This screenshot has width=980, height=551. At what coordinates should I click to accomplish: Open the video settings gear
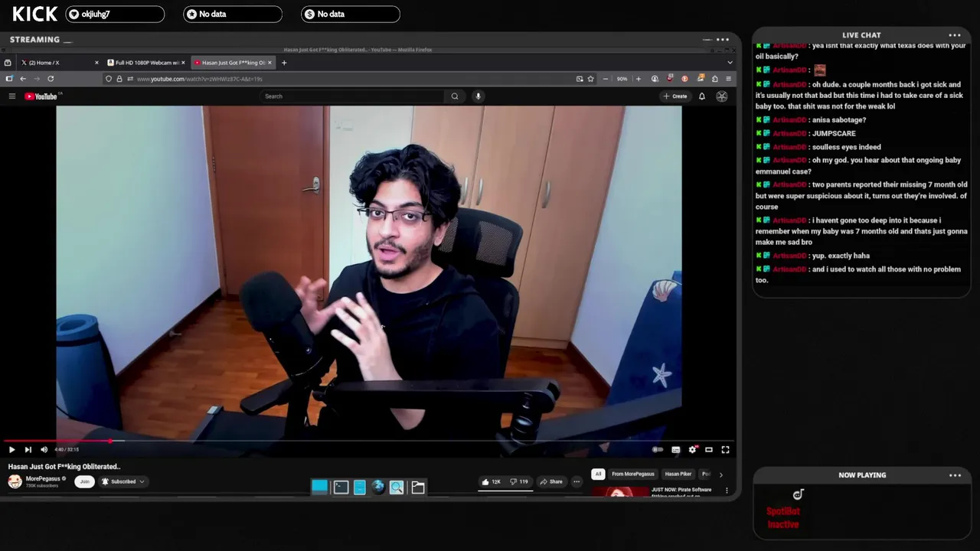692,450
